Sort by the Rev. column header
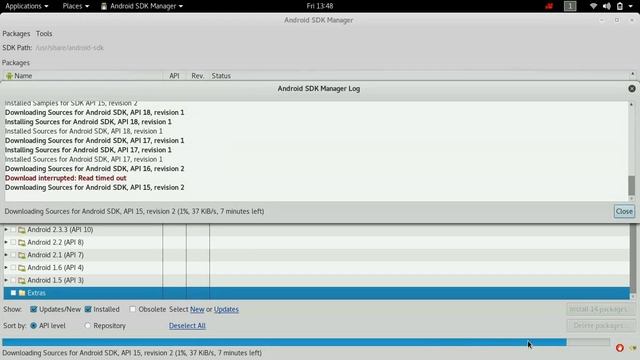This screenshot has width=640, height=360. [198, 76]
